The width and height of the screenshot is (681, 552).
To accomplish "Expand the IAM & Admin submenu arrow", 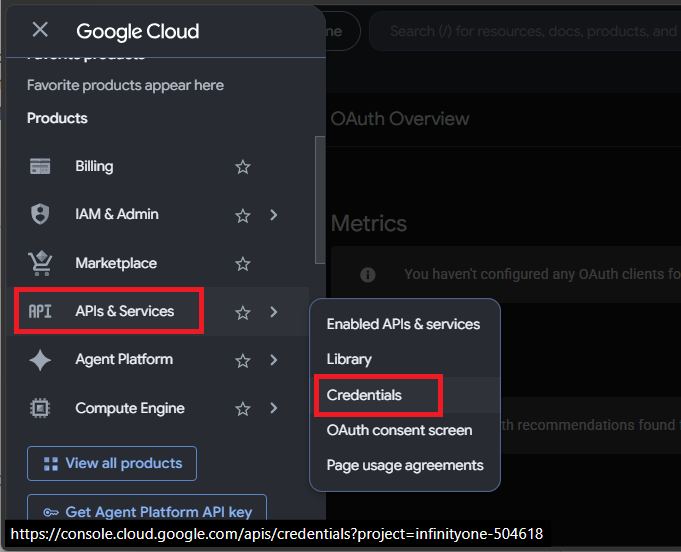I will coord(274,215).
